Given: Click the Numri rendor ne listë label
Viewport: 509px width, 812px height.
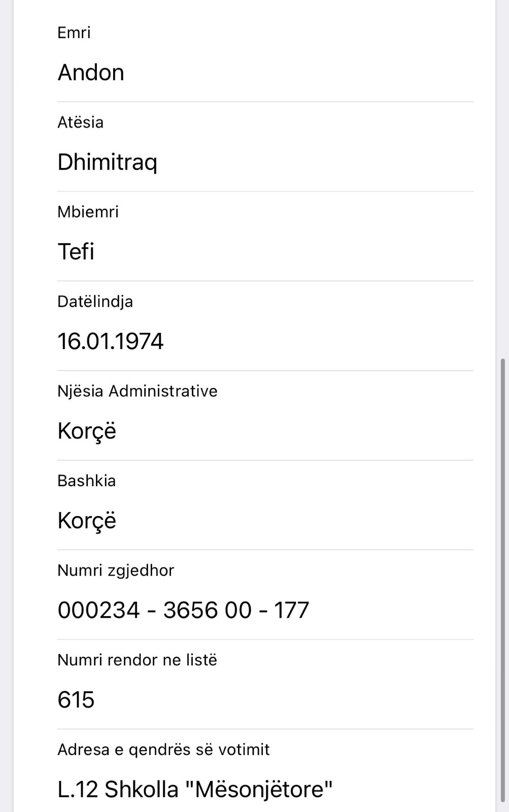Looking at the screenshot, I should point(137,660).
